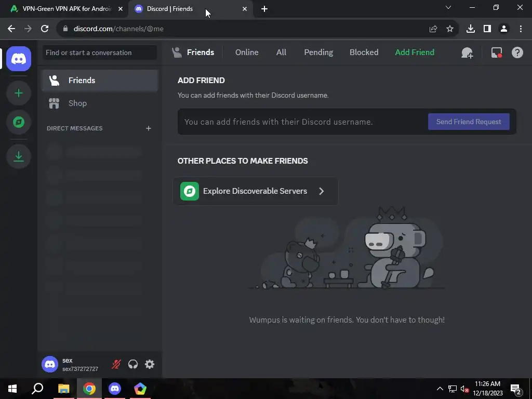Focus the add friend username field

pyautogui.click(x=302, y=122)
